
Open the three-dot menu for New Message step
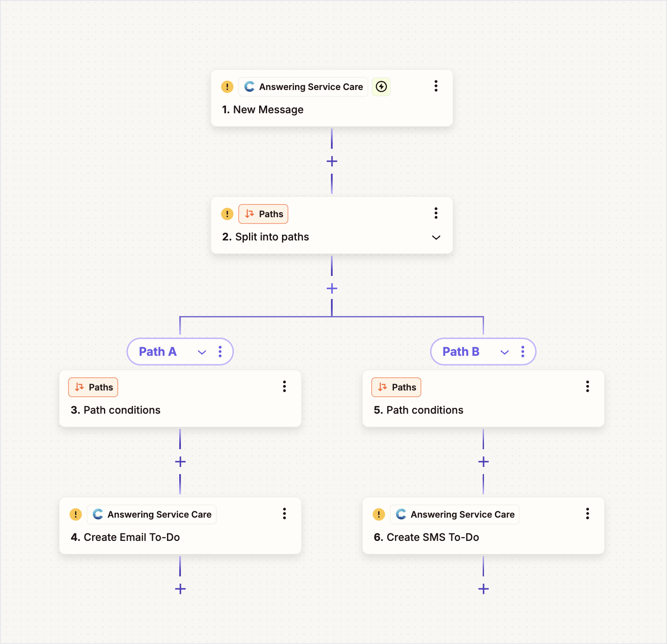(436, 86)
